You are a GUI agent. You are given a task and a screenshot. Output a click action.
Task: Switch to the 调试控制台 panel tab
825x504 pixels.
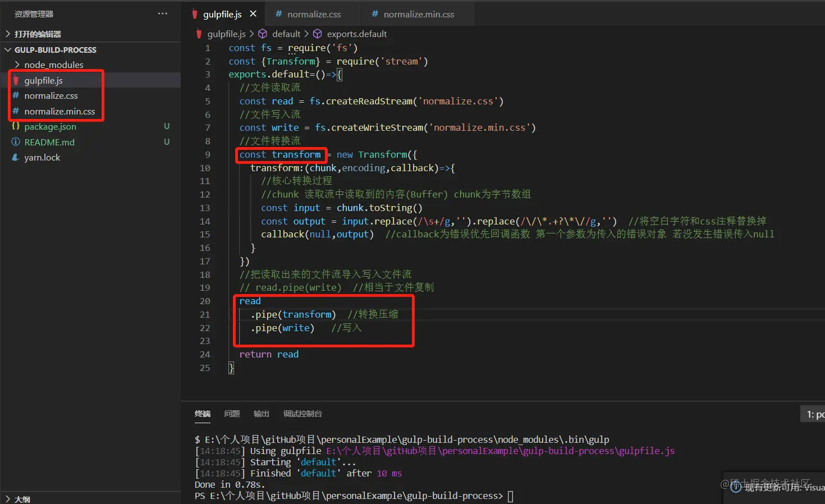pos(302,414)
